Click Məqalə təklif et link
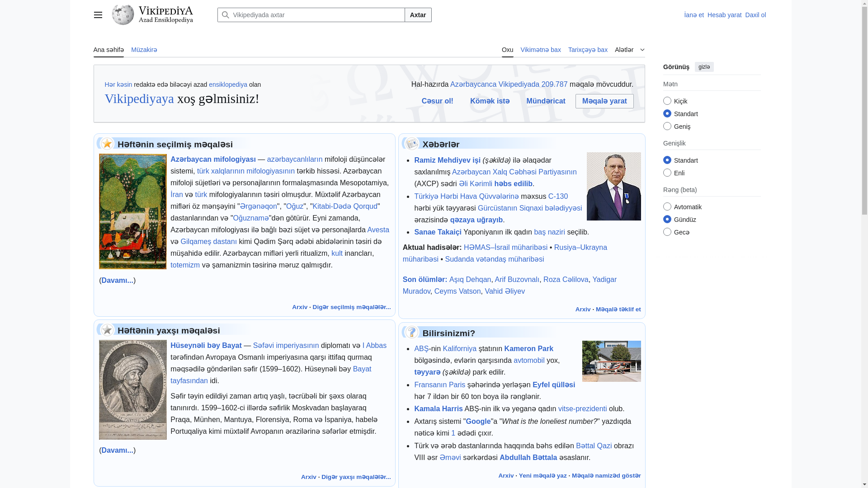This screenshot has width=868, height=488. click(618, 310)
